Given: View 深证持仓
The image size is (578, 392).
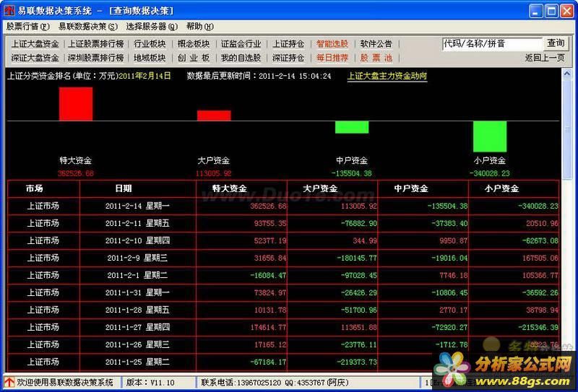Looking at the screenshot, I should [x=288, y=58].
